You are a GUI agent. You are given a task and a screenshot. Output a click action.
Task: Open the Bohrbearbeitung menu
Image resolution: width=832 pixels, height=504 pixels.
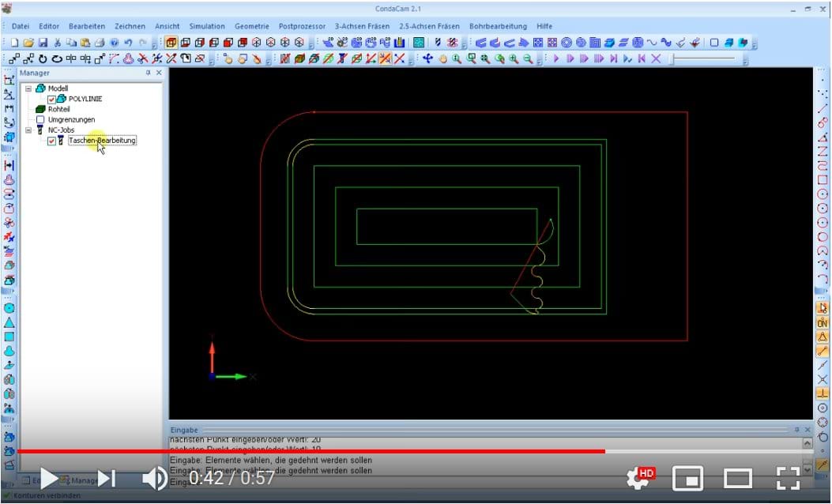(x=498, y=26)
